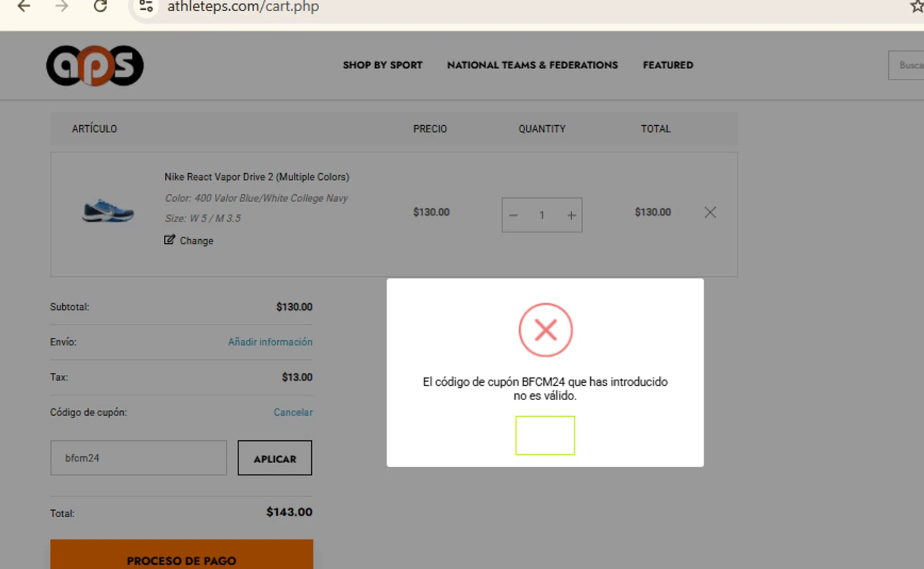
Task: Click the APLICAR button
Action: pyautogui.click(x=275, y=458)
